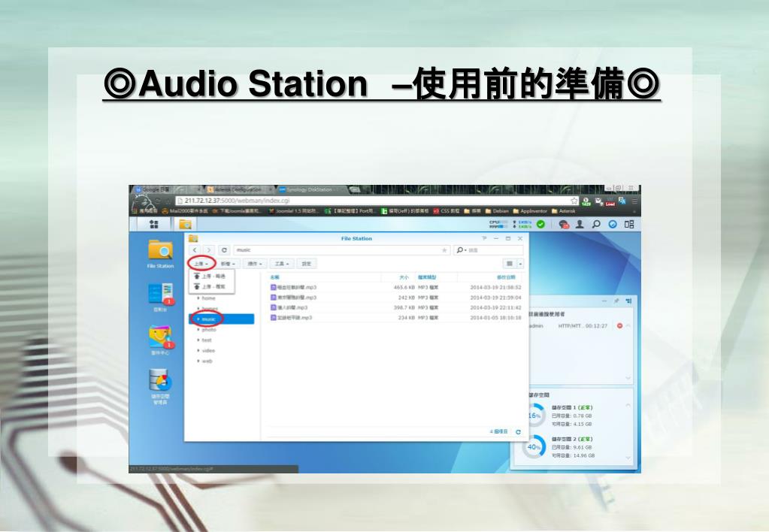This screenshot has height=532, width=769.
Task: Click the 40% storage volume 2 gauge
Action: 534,446
